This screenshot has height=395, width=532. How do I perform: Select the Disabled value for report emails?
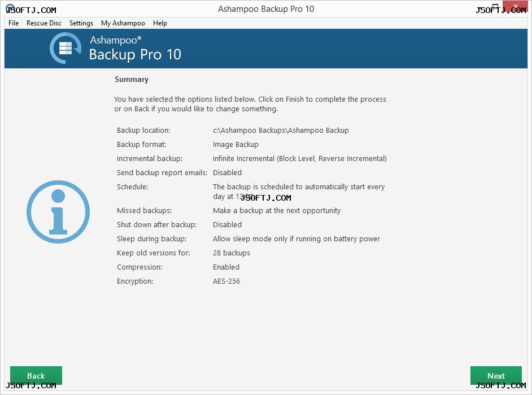tap(228, 173)
